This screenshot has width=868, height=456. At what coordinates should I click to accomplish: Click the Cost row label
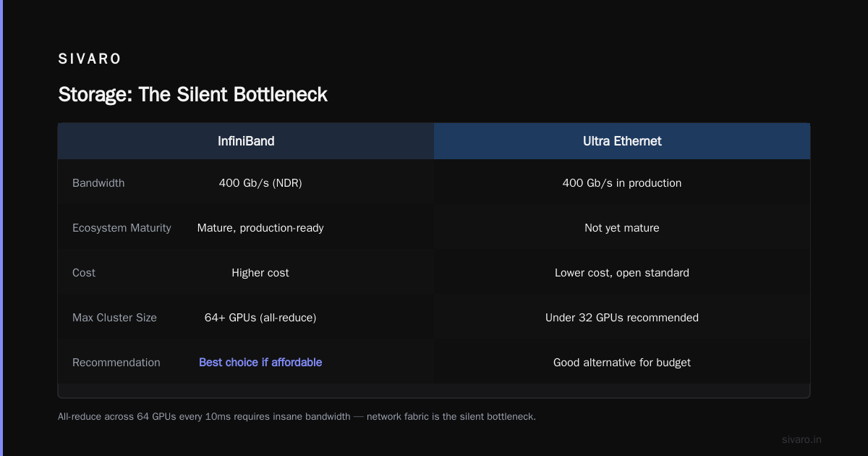(x=84, y=273)
